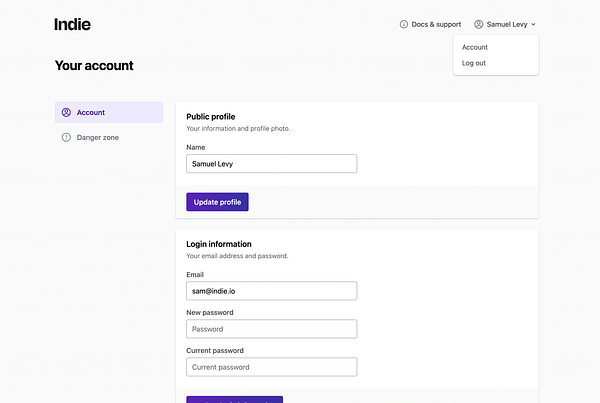Click the Public profile section heading

211,117
